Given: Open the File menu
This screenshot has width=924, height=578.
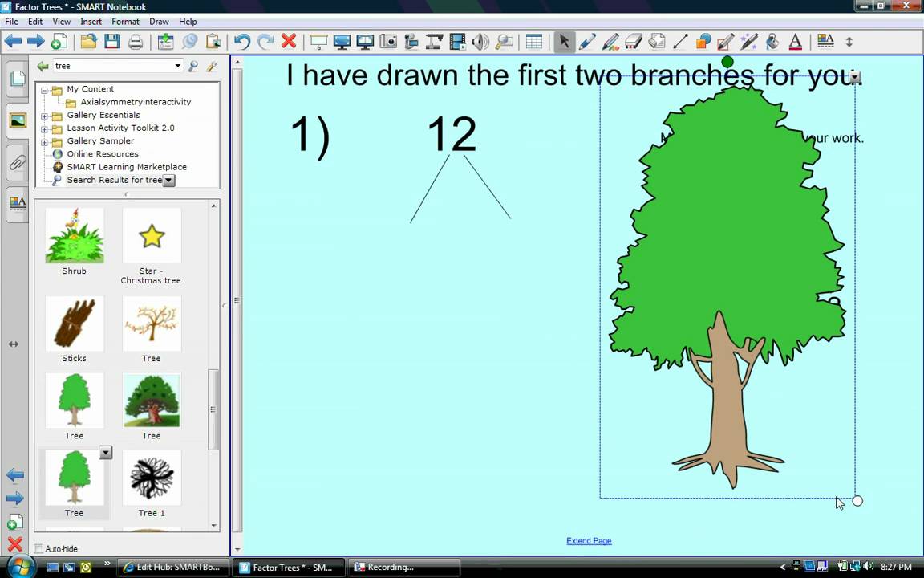Looking at the screenshot, I should (12, 21).
